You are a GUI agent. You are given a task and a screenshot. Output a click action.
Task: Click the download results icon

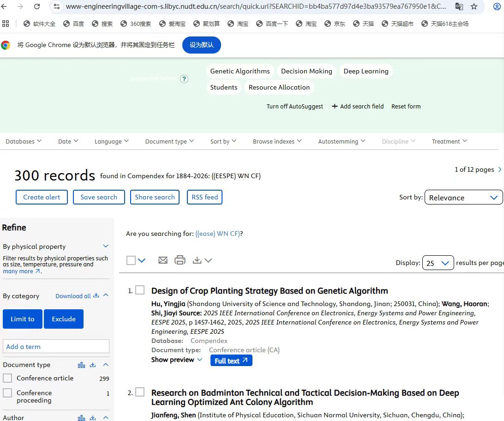point(198,260)
